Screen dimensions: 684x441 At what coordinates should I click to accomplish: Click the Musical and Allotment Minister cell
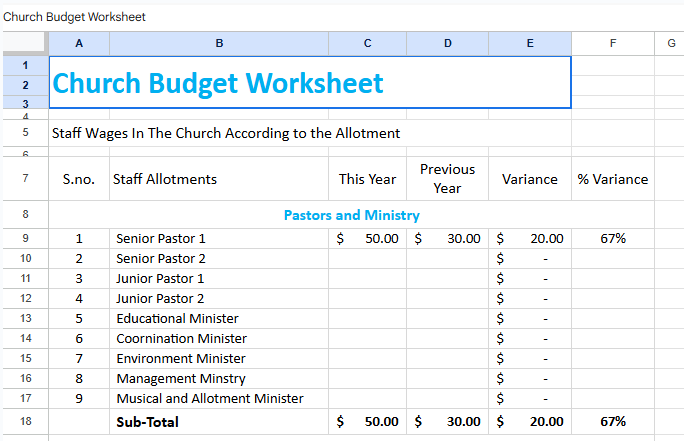219,399
